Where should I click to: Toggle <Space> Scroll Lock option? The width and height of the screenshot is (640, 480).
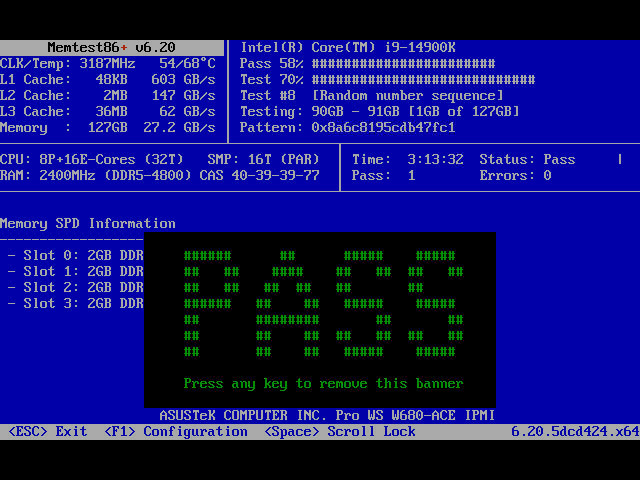(340, 431)
